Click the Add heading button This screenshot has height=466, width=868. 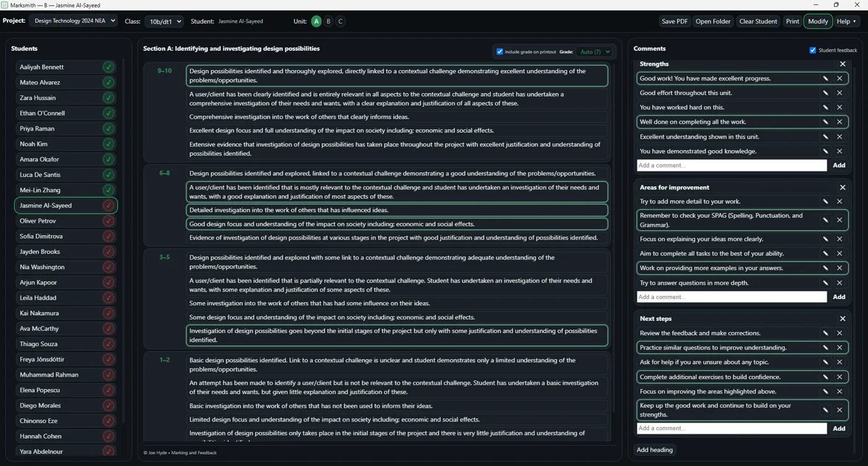[655, 450]
